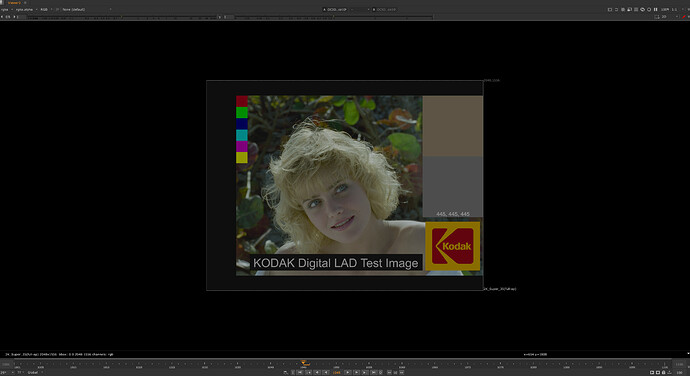Click the orange playhead marker on timeline
This screenshot has width=690, height=376.
pyautogui.click(x=303, y=362)
